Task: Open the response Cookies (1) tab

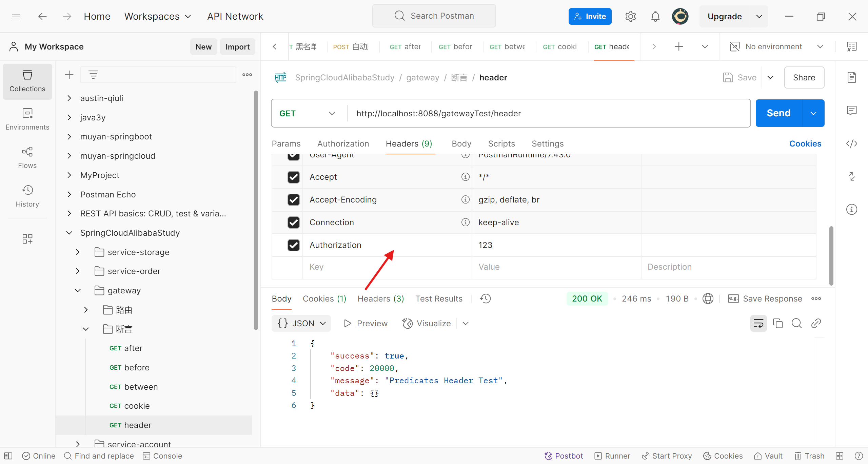Action: point(324,298)
